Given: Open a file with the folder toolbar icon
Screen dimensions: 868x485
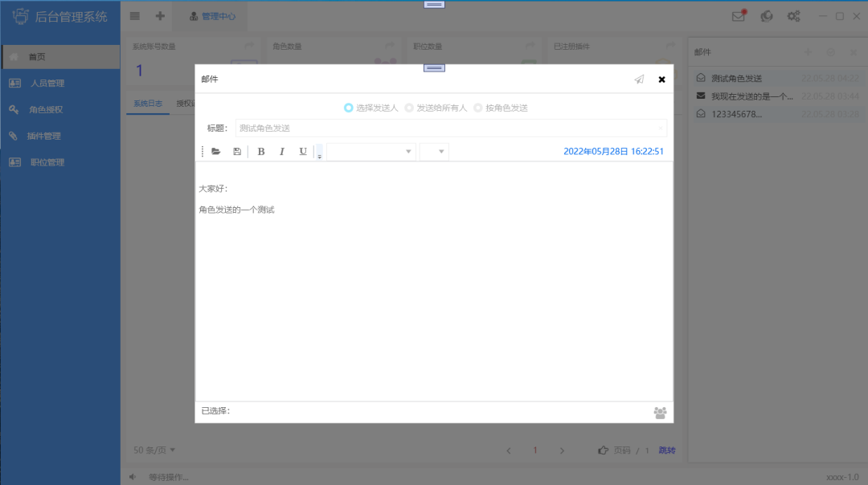Looking at the screenshot, I should tap(216, 152).
